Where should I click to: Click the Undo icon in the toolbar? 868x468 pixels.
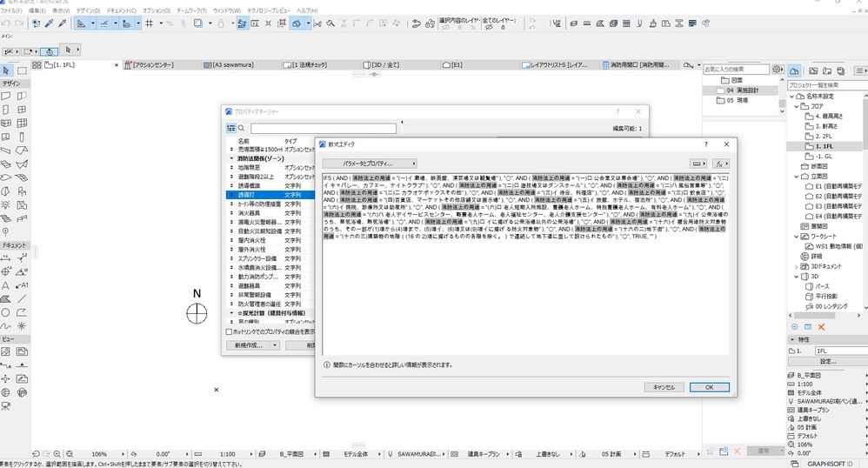tap(6, 23)
